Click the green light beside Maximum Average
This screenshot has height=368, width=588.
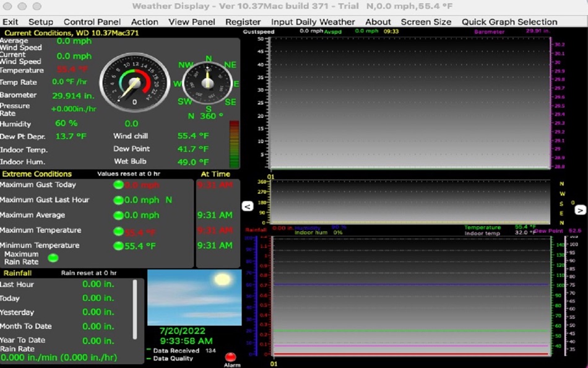(118, 215)
